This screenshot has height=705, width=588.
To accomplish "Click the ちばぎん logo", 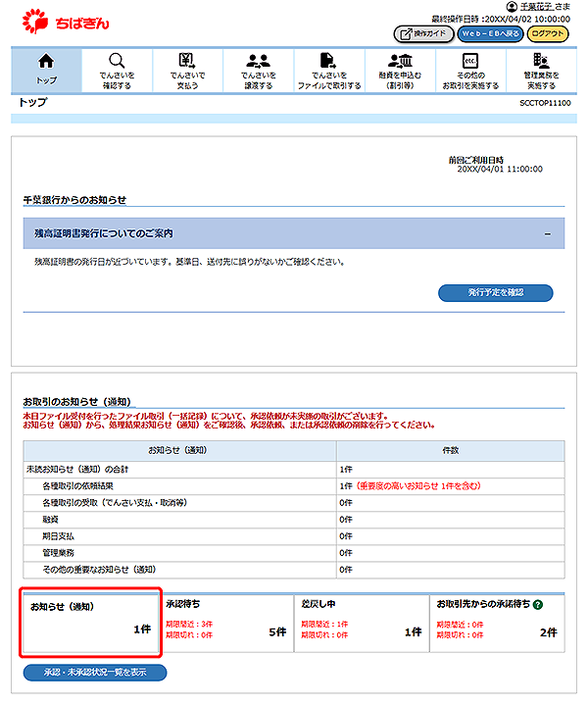I will pos(67,19).
